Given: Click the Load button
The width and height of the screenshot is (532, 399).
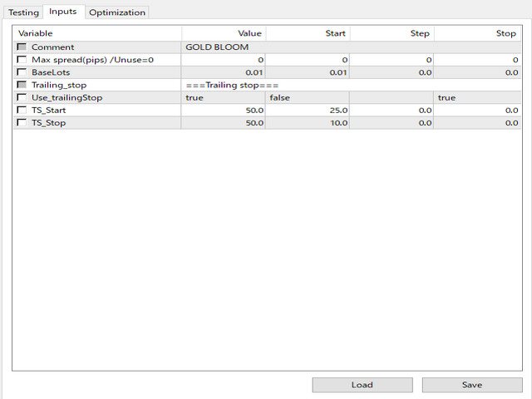Looking at the screenshot, I should click(362, 385).
